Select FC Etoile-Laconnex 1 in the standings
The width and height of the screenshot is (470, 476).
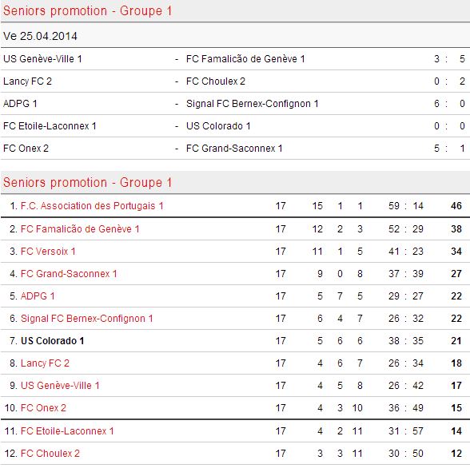[x=67, y=431]
